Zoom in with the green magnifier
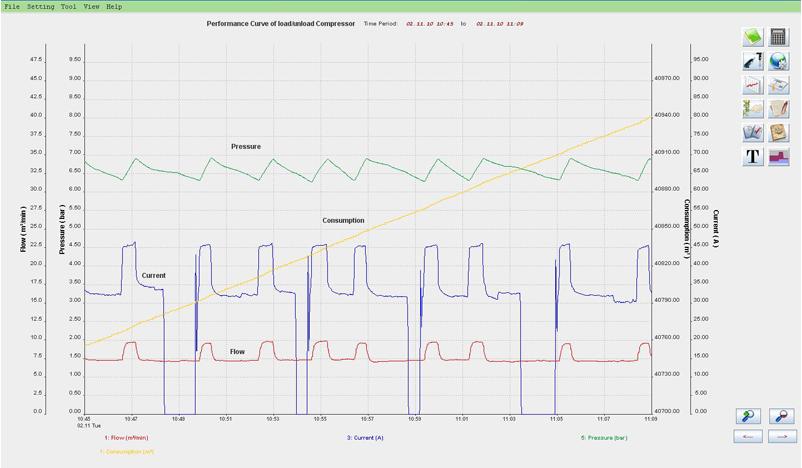Screen dimensions: 802x468 pos(750,416)
